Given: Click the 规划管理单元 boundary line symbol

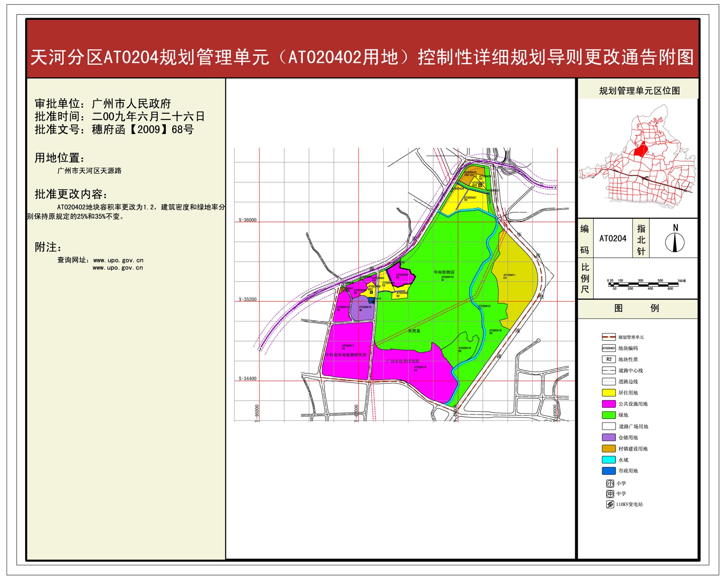Looking at the screenshot, I should coord(609,337).
